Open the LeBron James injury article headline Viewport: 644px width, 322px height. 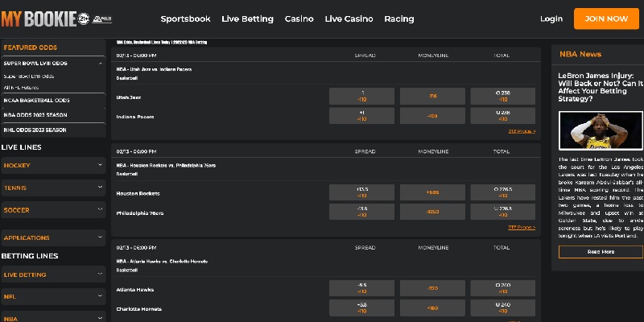point(601,88)
